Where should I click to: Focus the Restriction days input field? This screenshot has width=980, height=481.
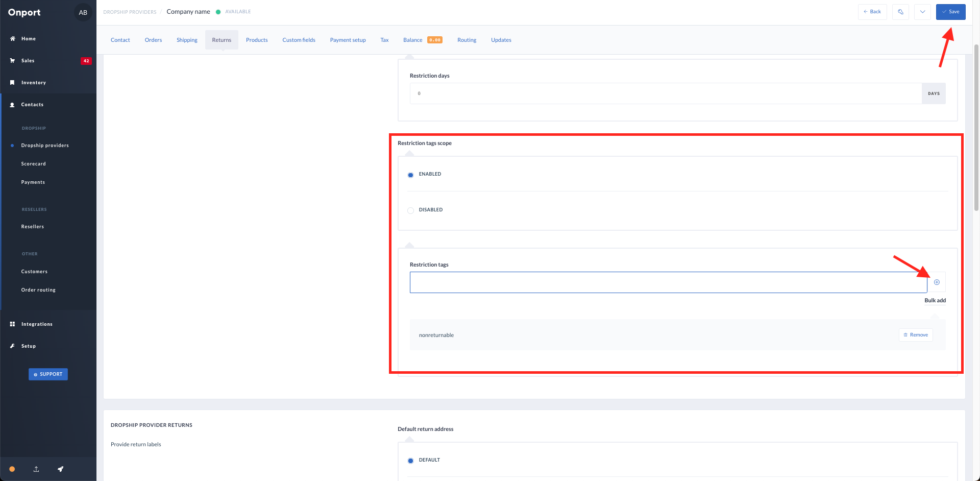coord(666,93)
